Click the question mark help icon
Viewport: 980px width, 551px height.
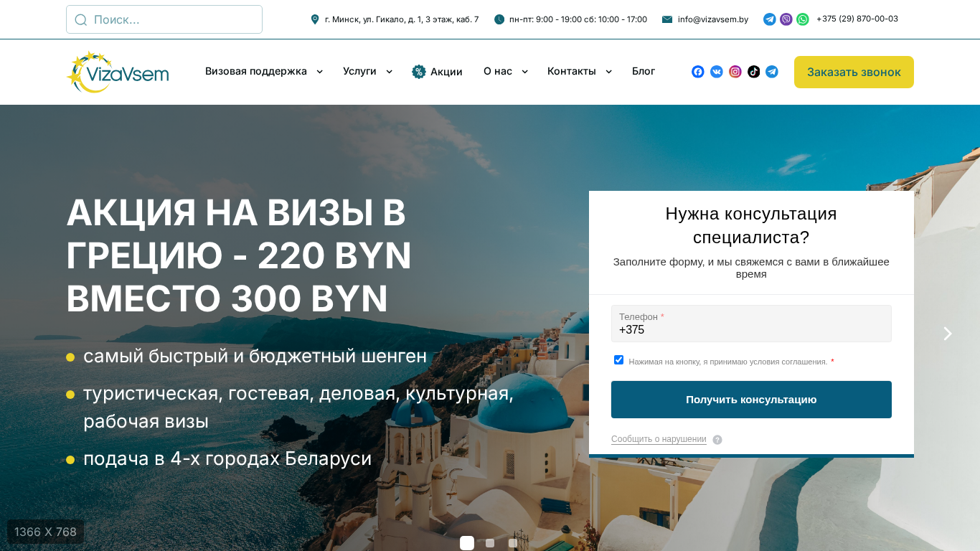pyautogui.click(x=717, y=440)
